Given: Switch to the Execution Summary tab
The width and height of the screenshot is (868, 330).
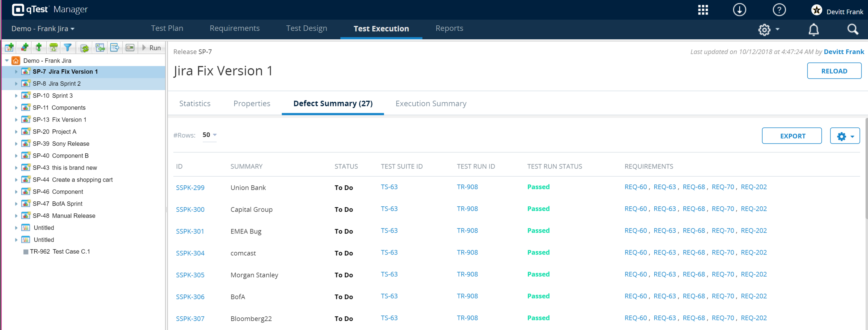Looking at the screenshot, I should 431,103.
